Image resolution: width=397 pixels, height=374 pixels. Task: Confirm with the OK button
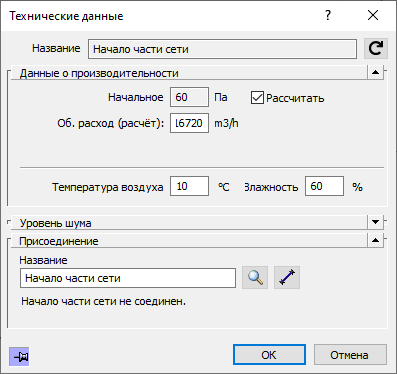tap(269, 355)
